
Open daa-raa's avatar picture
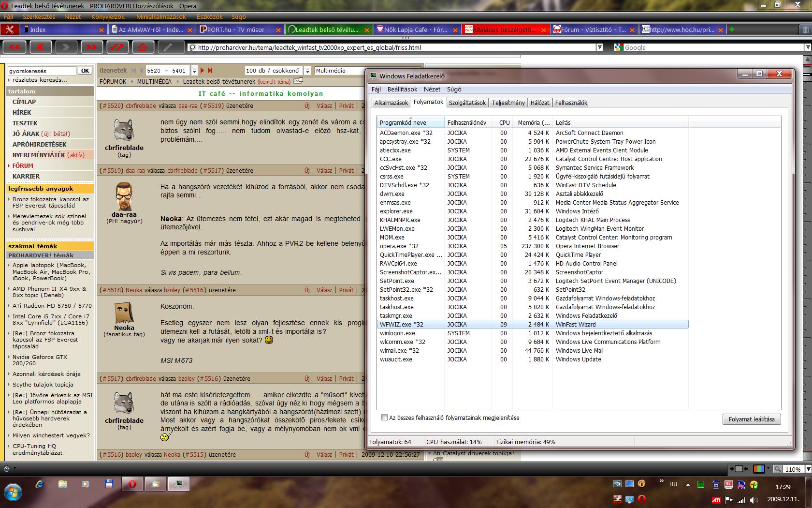(x=124, y=196)
